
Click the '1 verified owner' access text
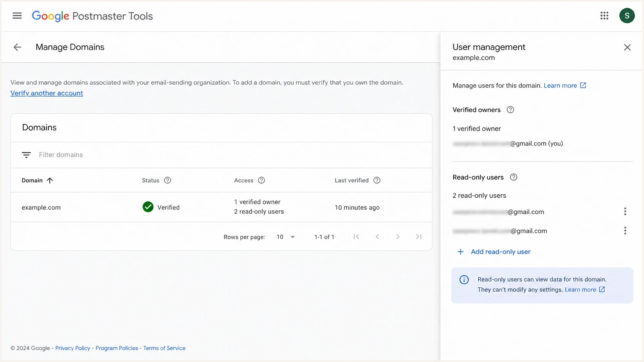click(x=257, y=202)
